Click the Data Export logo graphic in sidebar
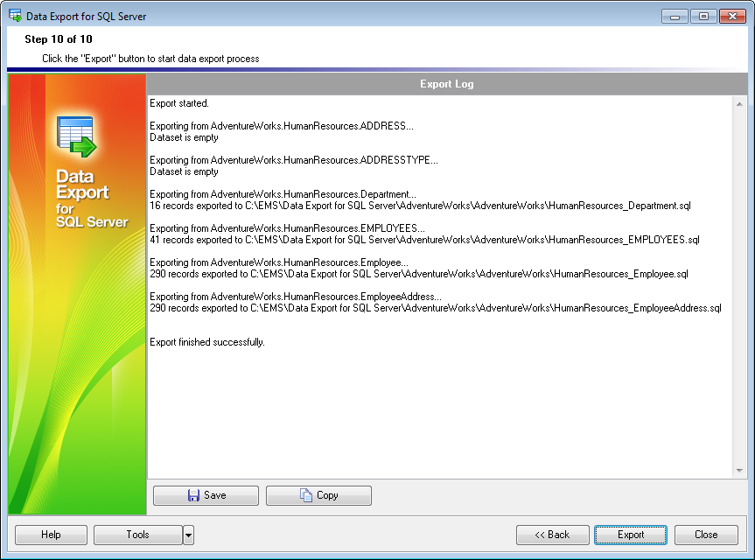Viewport: 755px width, 560px height. point(76,136)
